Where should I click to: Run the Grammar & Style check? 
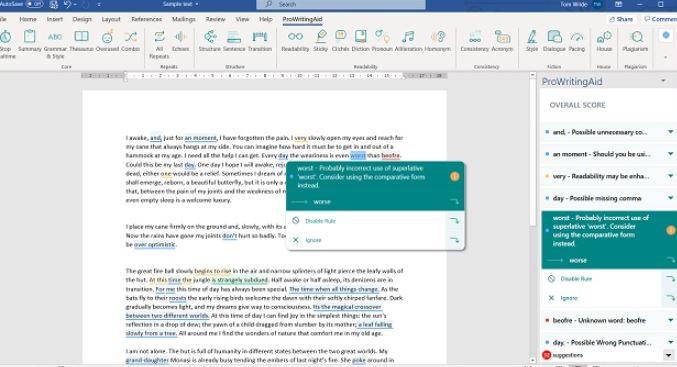[55, 44]
